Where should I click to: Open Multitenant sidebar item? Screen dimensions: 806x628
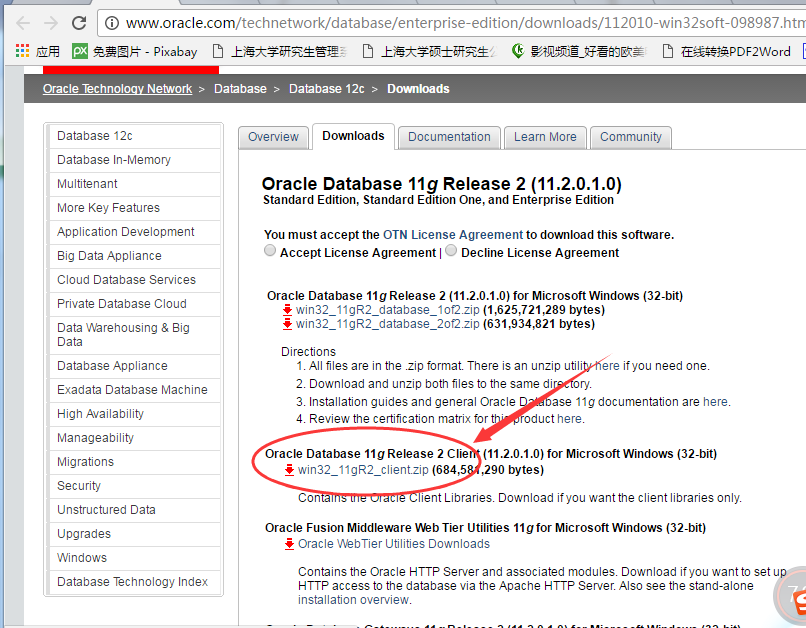click(x=135, y=184)
